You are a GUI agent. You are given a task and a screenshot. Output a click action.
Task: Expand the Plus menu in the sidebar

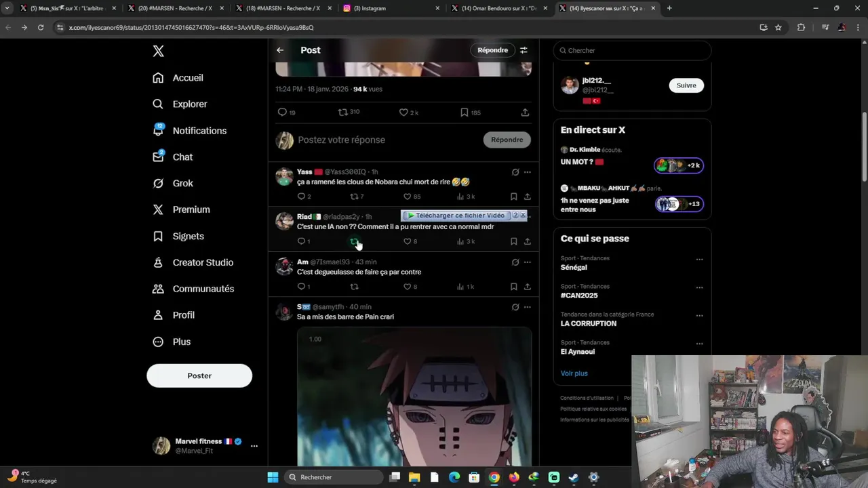point(172,342)
